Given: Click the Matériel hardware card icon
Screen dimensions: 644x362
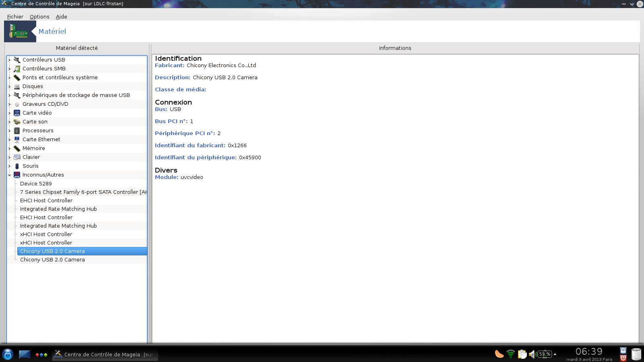Looking at the screenshot, I should point(19,31).
